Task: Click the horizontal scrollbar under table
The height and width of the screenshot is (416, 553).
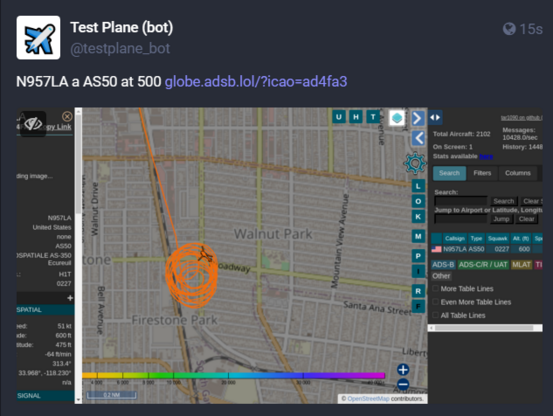Action: coord(485,328)
